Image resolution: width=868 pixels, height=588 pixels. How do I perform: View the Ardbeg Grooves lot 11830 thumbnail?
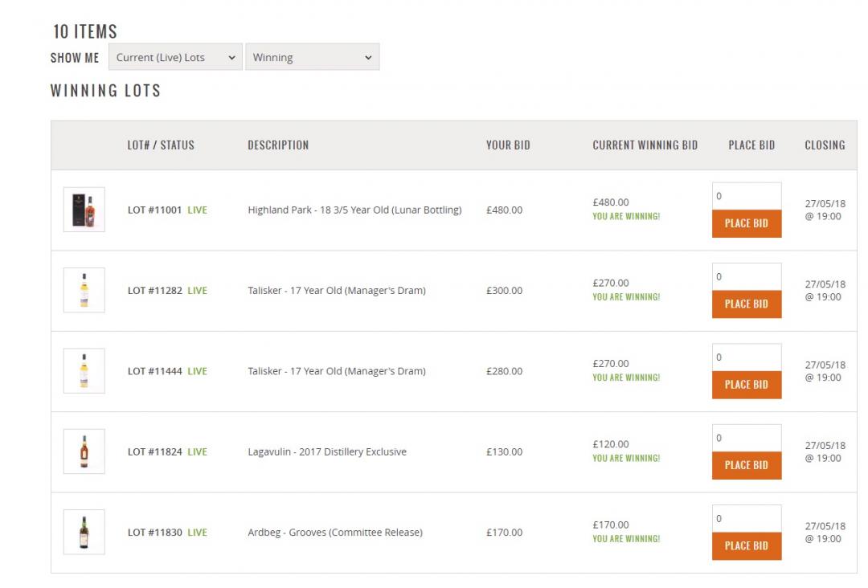[84, 532]
